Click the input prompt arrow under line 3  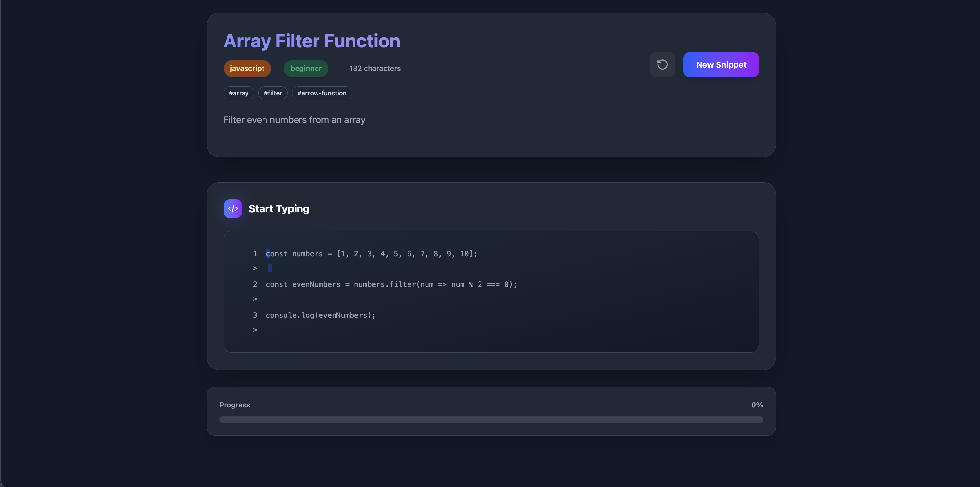point(255,330)
